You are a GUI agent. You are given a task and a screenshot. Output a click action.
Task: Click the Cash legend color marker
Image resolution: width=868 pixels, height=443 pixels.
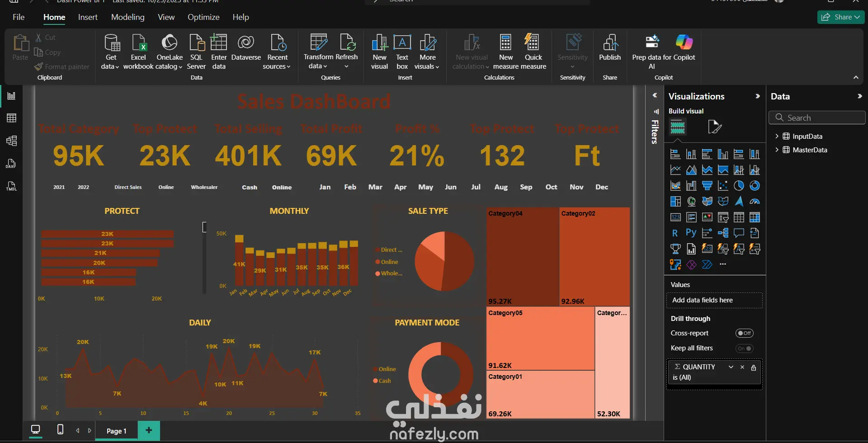tap(375, 381)
